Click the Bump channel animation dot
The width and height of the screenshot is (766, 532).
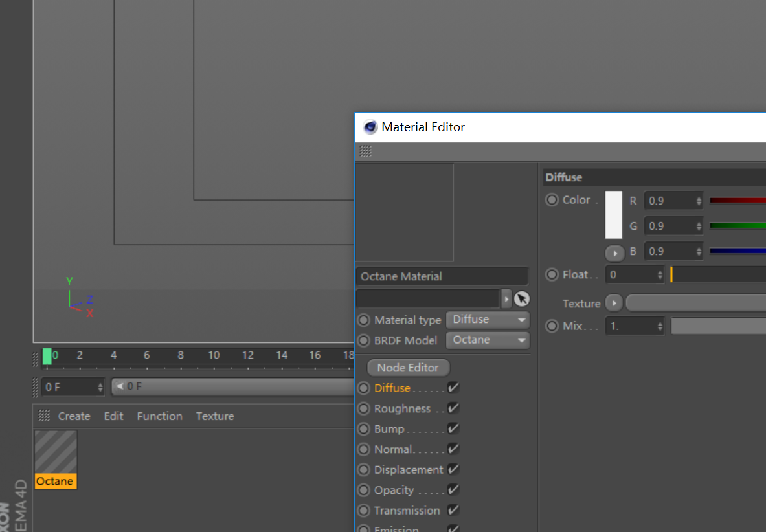pyautogui.click(x=363, y=429)
